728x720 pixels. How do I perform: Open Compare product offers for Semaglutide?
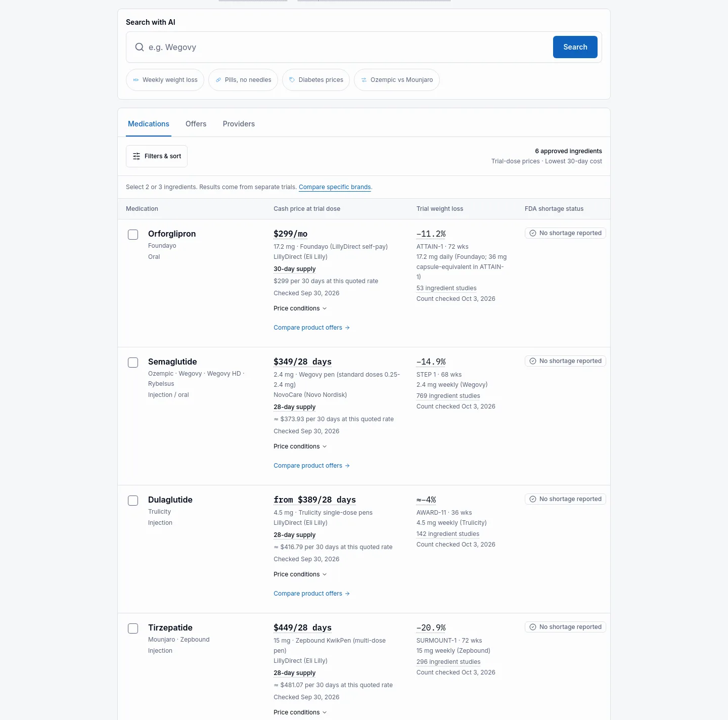[312, 466]
